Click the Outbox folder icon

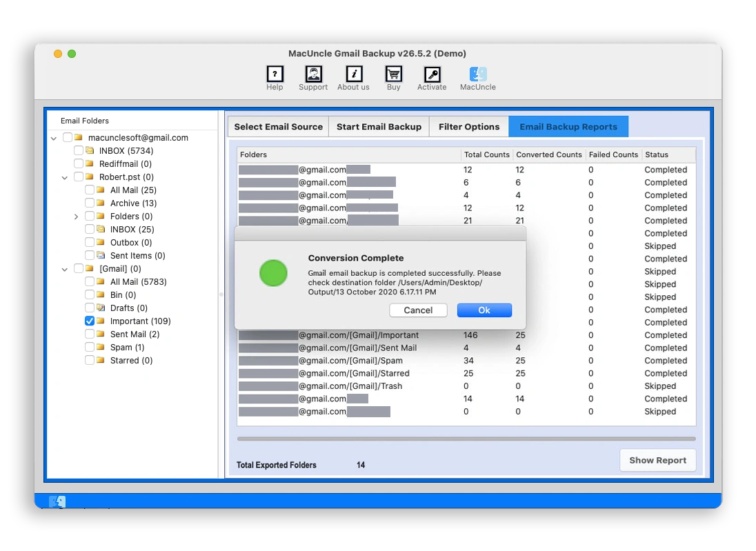(100, 242)
